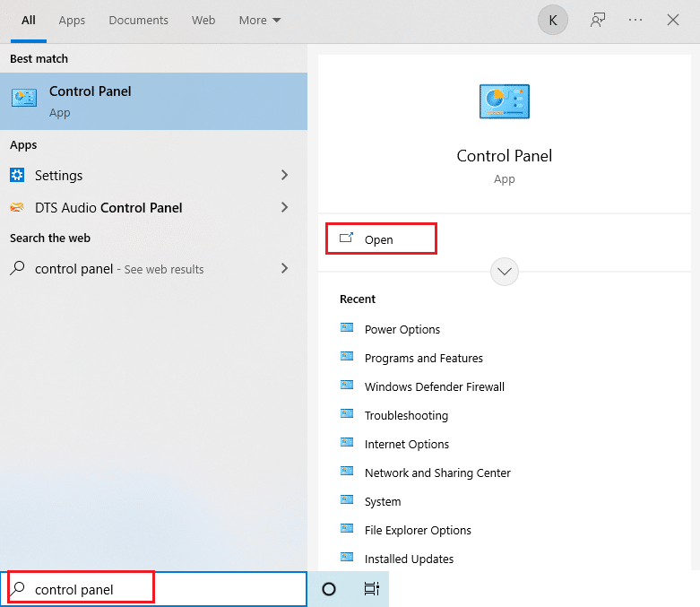The width and height of the screenshot is (700, 607).
Task: Click the large Control Panel preview icon
Action: click(x=505, y=101)
